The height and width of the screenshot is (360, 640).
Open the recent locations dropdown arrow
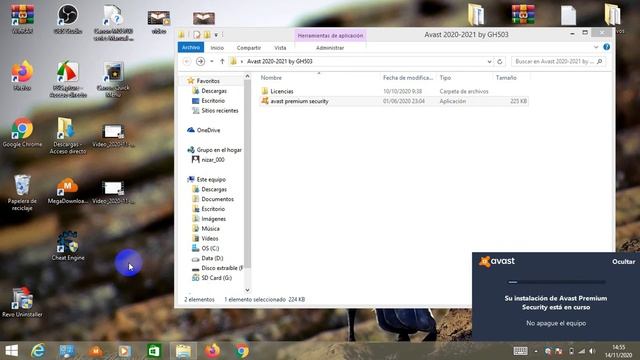[x=211, y=61]
